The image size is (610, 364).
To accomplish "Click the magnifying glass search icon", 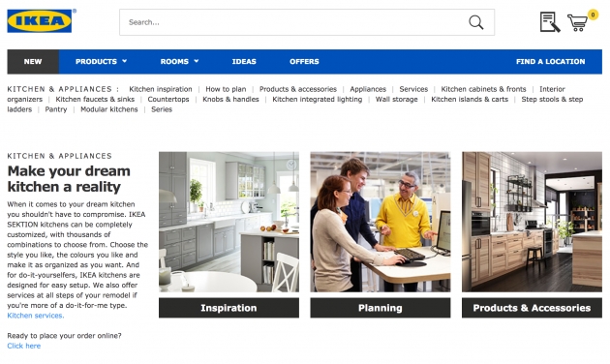I will 475,22.
